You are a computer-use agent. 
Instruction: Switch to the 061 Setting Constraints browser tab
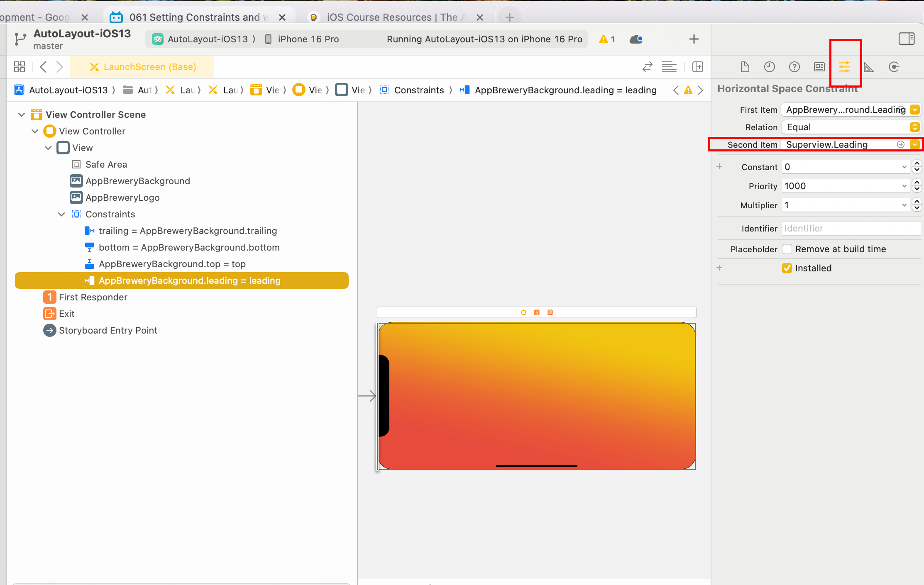tap(198, 17)
